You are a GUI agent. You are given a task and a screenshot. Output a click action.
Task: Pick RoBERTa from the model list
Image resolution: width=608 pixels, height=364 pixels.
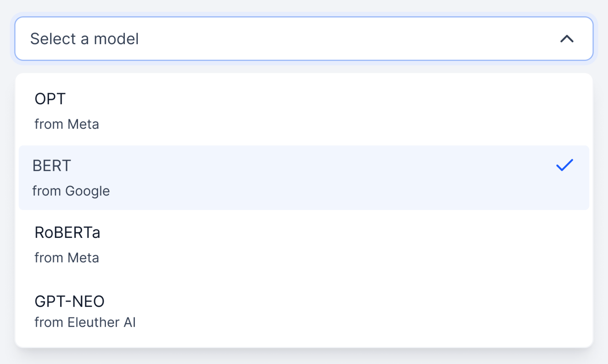pyautogui.click(x=304, y=245)
